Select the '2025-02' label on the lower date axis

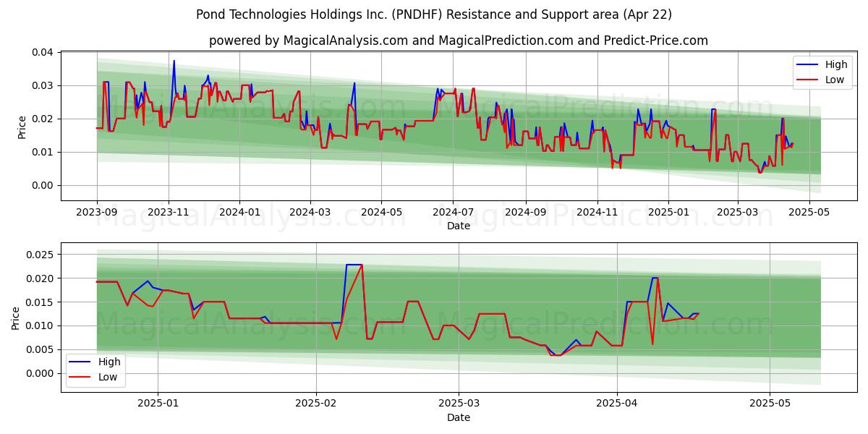point(317,405)
